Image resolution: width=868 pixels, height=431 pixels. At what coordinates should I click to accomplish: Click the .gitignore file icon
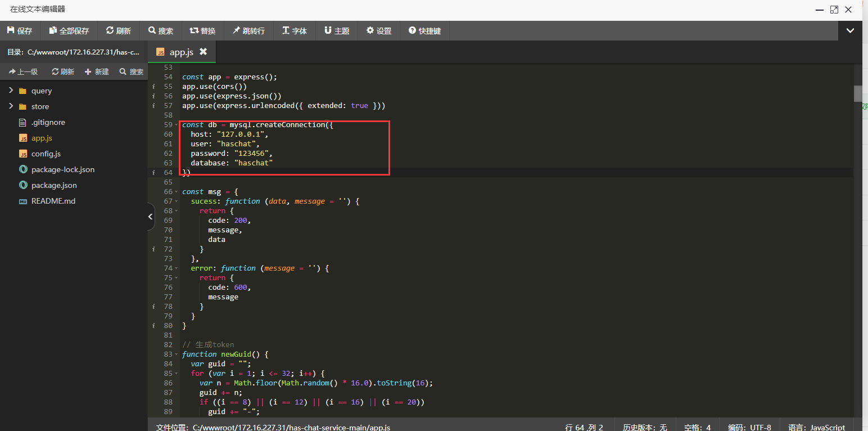click(23, 122)
